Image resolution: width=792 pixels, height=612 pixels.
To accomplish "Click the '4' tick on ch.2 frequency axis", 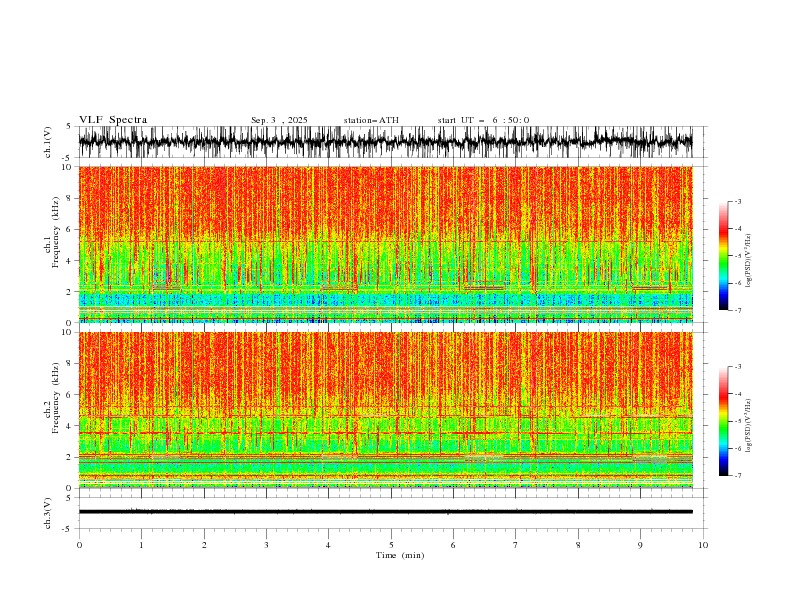I will point(71,426).
